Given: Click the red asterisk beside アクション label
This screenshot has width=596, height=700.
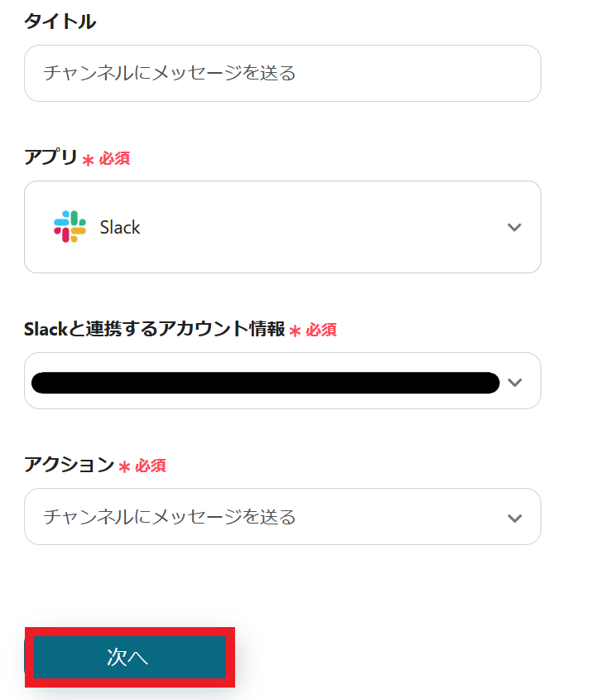Looking at the screenshot, I should (x=124, y=466).
